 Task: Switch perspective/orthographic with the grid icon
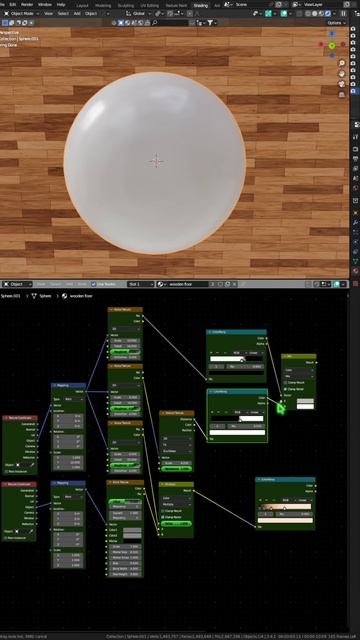click(342, 94)
